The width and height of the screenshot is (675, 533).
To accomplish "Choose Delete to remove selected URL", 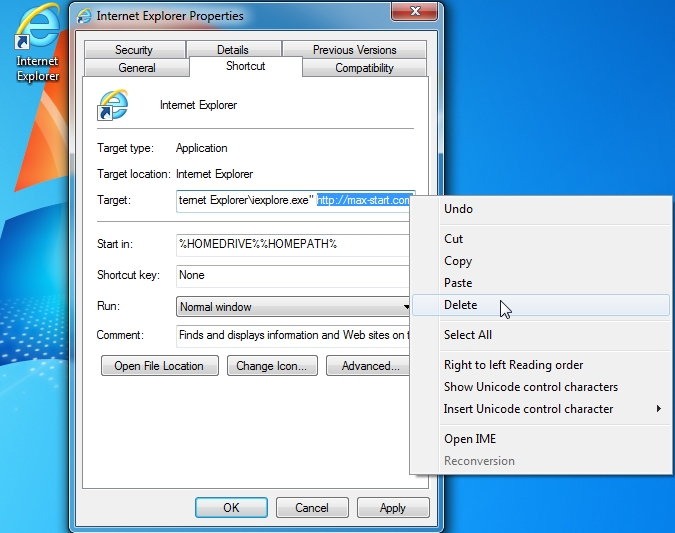I will (541, 305).
